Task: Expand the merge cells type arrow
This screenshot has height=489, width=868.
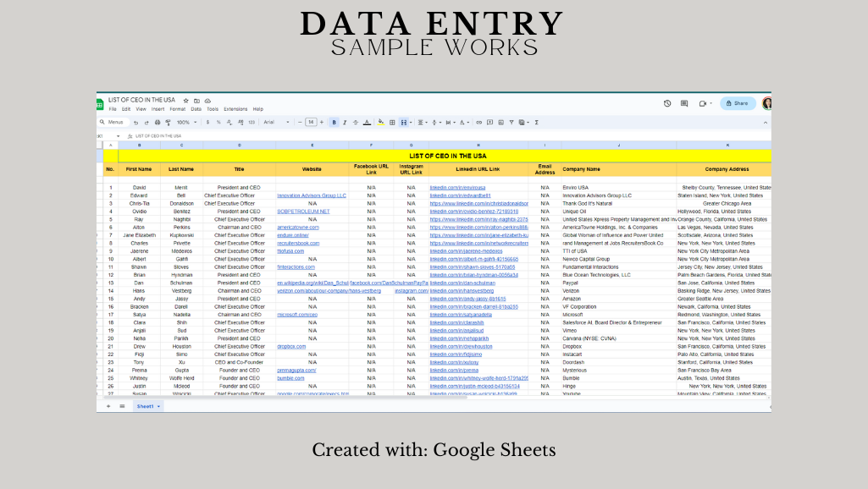Action: tap(411, 122)
